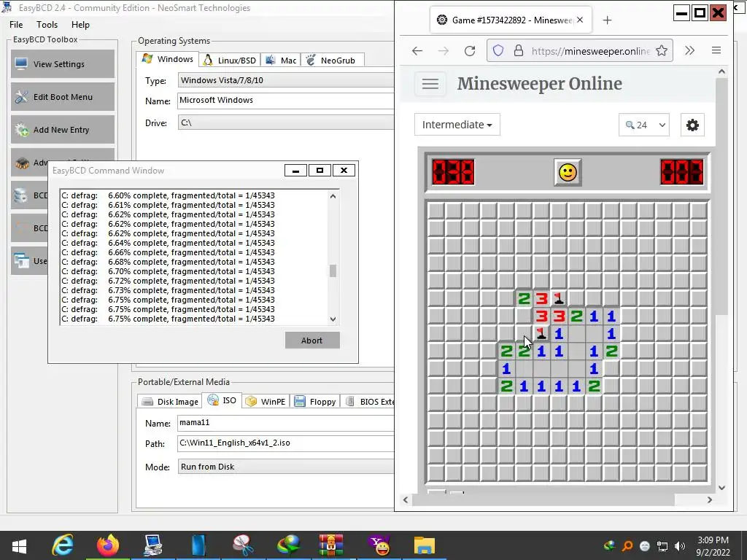Click the last defrag 6.75% output line
The width and height of the screenshot is (747, 560).
pyautogui.click(x=169, y=319)
